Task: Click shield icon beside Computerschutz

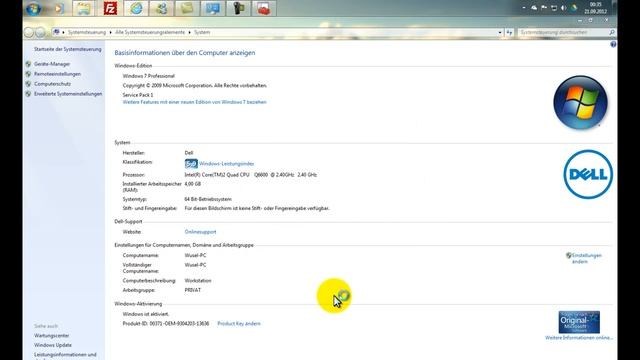Action: click(28, 84)
